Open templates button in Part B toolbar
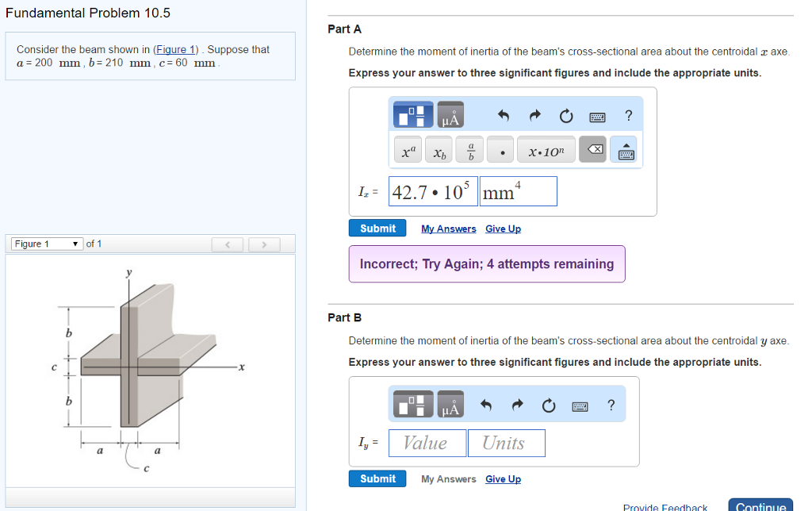 tap(412, 404)
